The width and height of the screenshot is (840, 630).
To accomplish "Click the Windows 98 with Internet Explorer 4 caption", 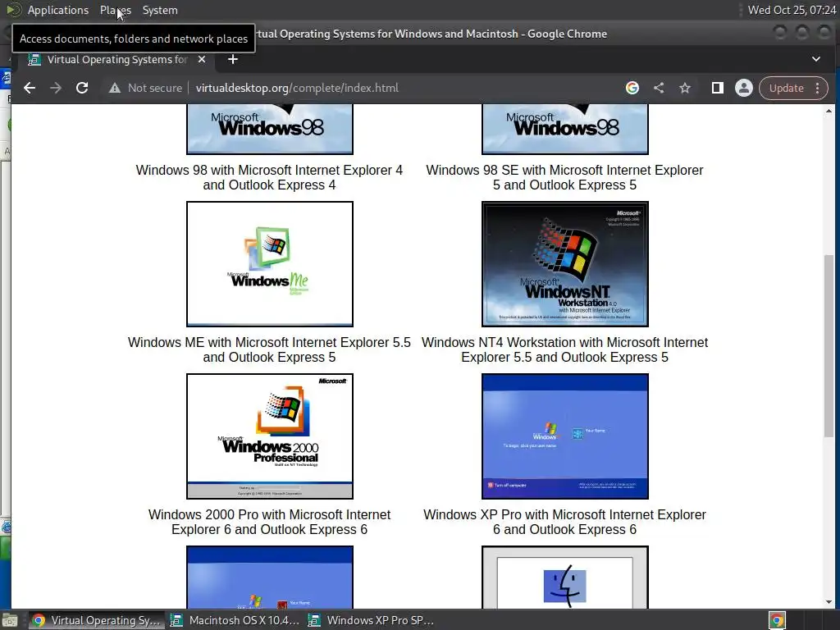I will [x=269, y=177].
